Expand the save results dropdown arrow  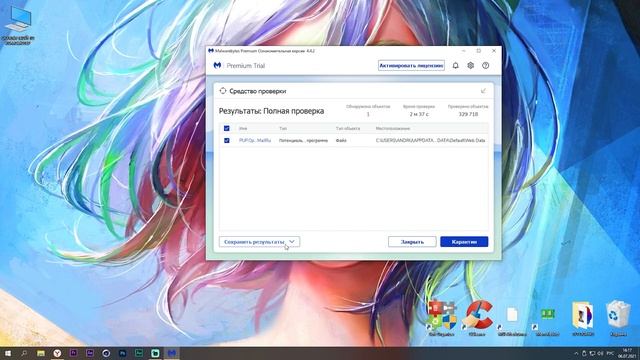click(292, 242)
